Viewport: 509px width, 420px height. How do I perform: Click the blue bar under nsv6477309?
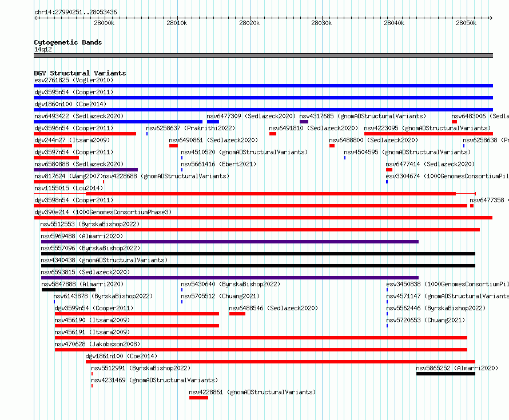(x=213, y=122)
